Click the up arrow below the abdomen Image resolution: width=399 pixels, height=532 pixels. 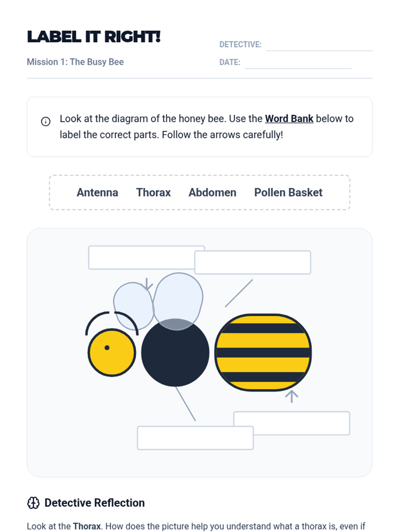(292, 397)
